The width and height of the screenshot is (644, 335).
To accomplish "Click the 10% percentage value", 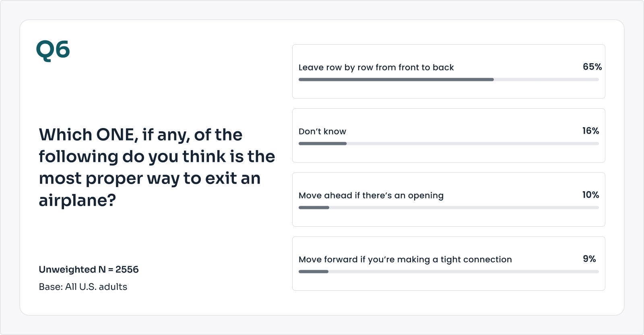I will tap(590, 195).
